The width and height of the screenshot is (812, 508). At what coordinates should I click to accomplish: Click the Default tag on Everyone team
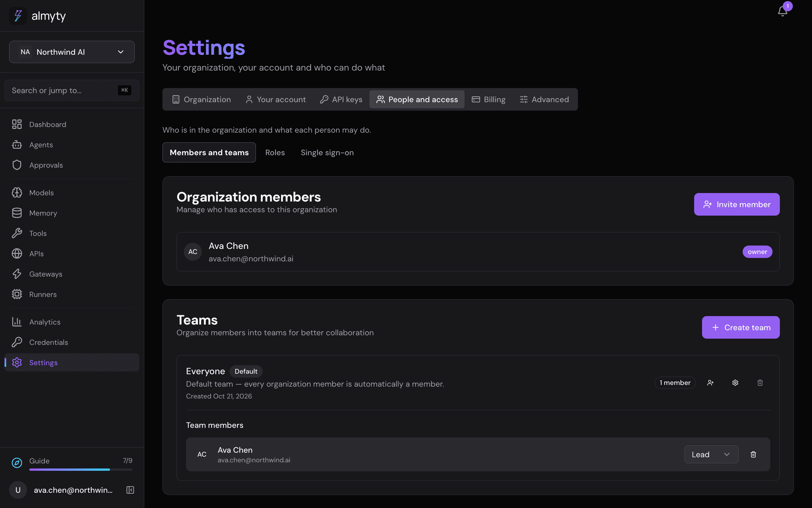point(246,371)
